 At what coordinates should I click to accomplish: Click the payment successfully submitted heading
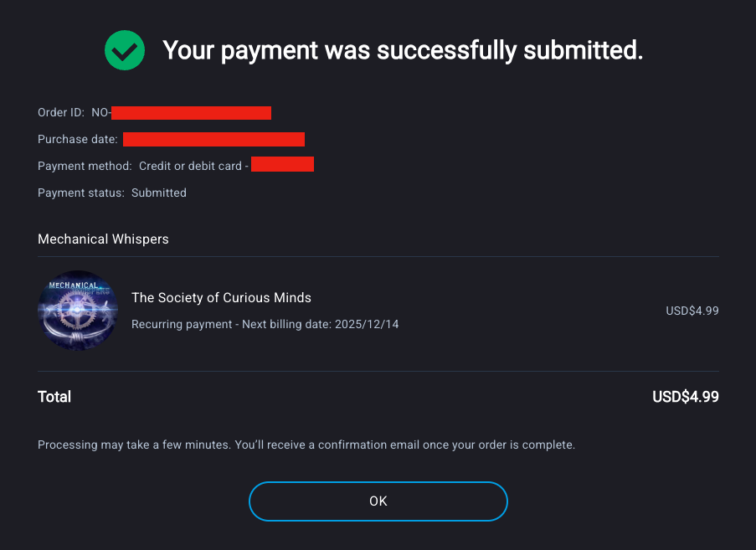click(403, 51)
